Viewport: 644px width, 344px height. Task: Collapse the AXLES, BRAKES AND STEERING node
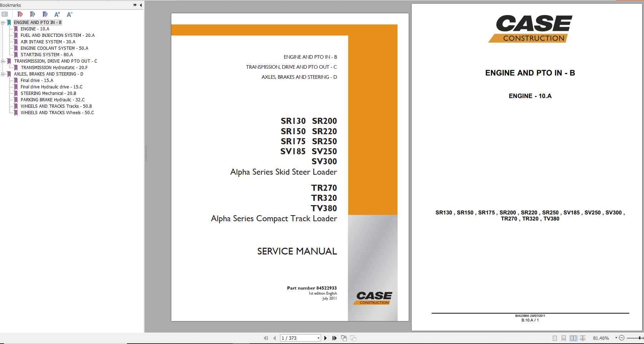[x=3, y=74]
